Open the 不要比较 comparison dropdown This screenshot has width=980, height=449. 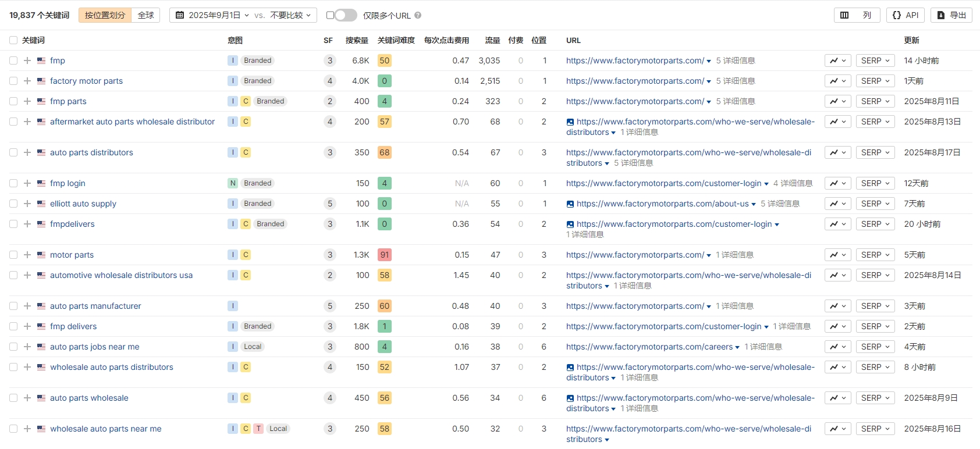pyautogui.click(x=290, y=15)
